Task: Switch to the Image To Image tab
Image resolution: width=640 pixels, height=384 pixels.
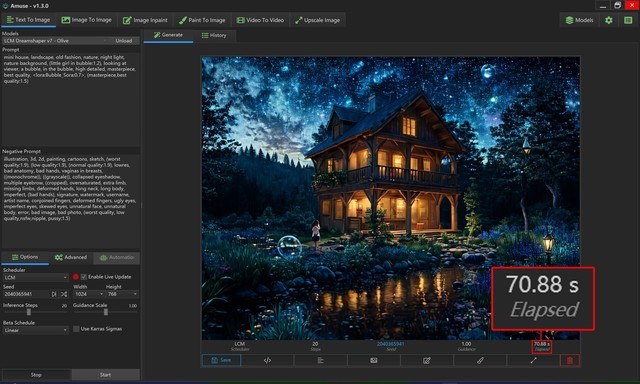Action: click(x=87, y=20)
